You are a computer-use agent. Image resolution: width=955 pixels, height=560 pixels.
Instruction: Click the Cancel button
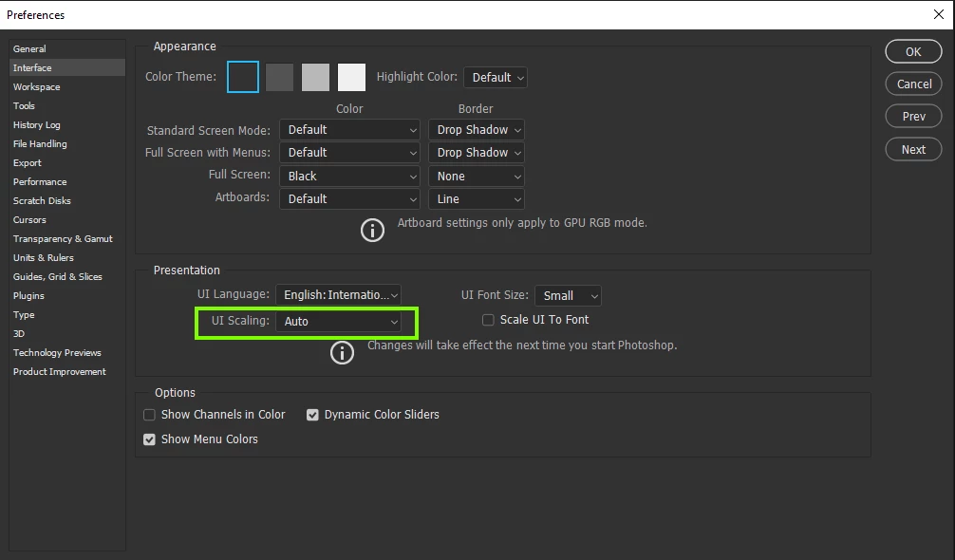click(x=913, y=84)
